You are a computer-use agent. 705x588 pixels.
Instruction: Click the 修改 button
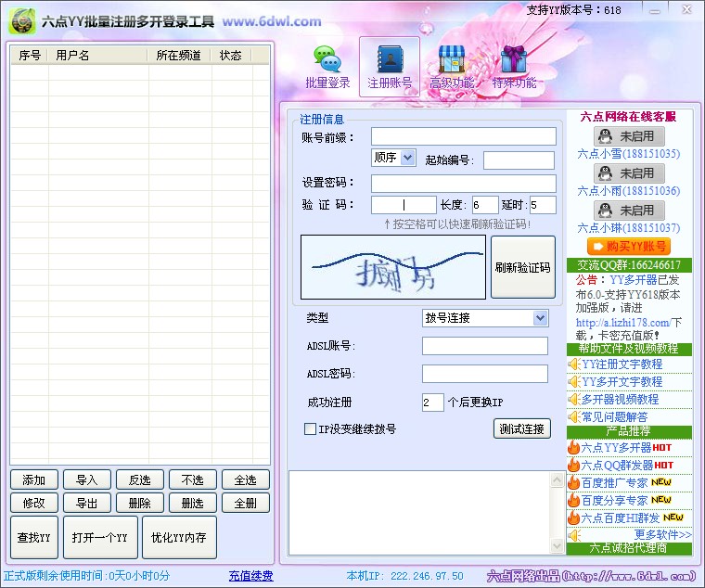click(34, 503)
